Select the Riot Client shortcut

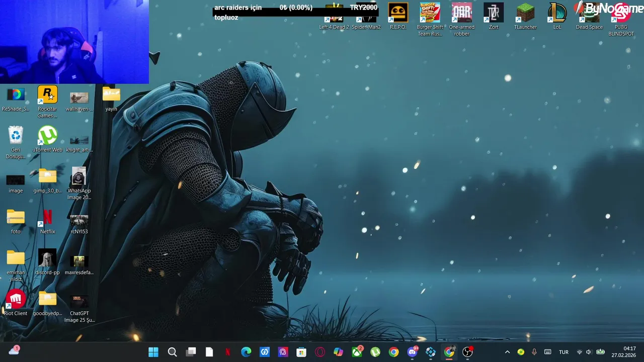16,303
